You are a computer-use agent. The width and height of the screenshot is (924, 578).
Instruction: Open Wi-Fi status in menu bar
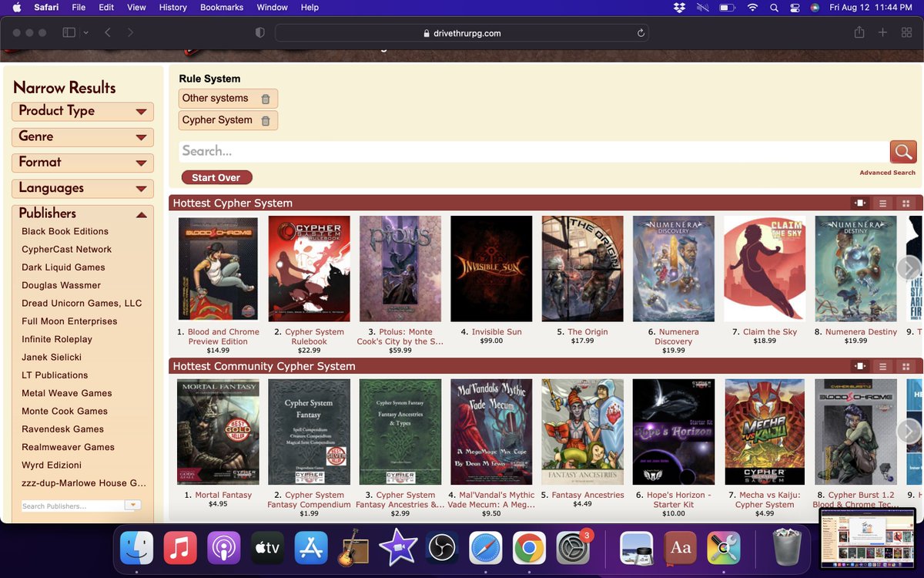click(x=752, y=8)
